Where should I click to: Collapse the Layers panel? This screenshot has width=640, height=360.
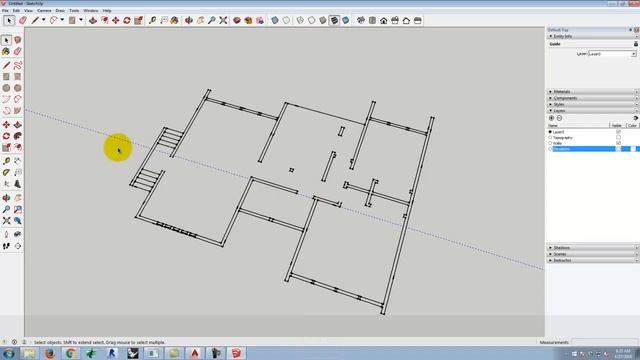551,111
